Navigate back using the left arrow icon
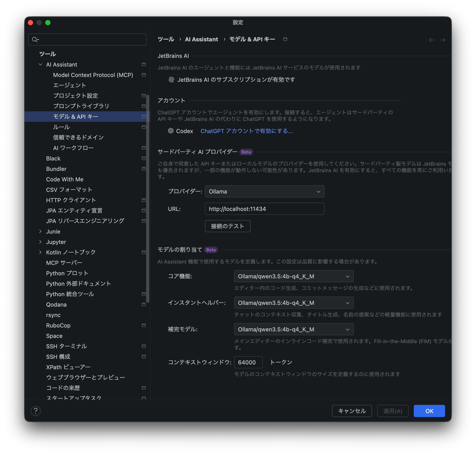 pyautogui.click(x=431, y=40)
